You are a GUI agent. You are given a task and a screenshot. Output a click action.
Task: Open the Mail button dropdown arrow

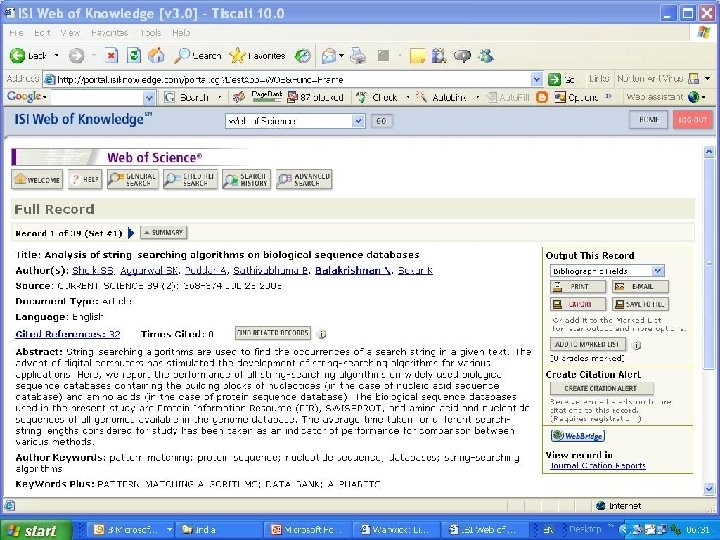(x=342, y=56)
